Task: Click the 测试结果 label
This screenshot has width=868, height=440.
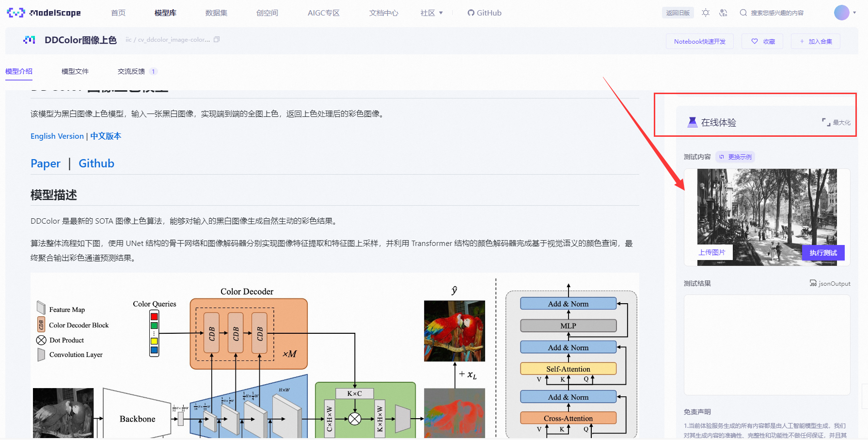Action: click(x=697, y=283)
